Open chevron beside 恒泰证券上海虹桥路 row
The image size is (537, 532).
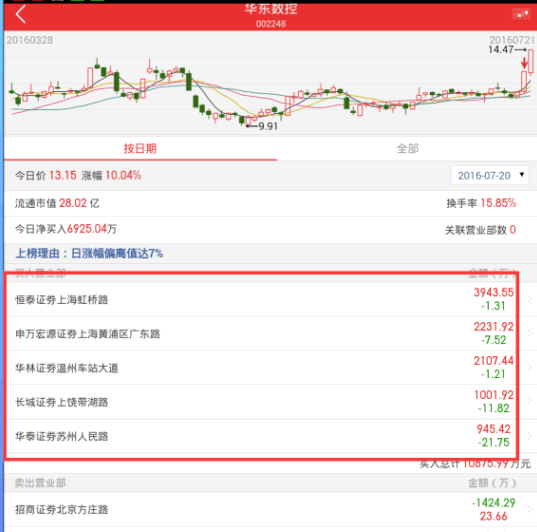click(x=529, y=299)
